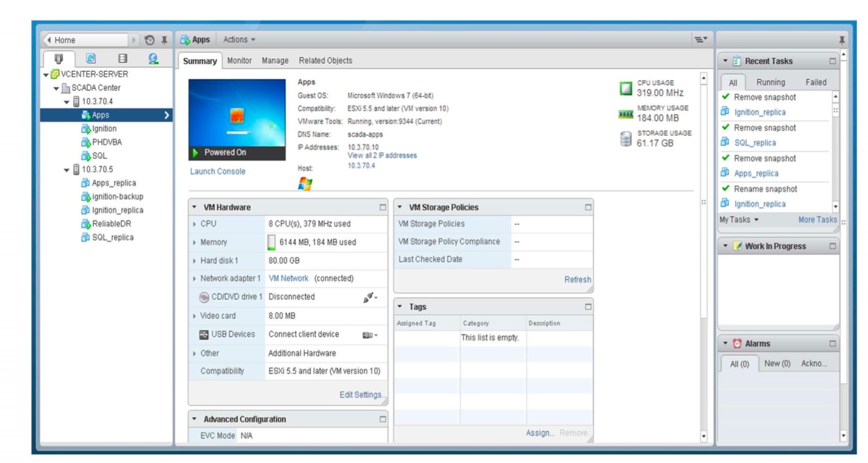Click the memory usage icon
This screenshot has height=463, width=868.
[626, 115]
